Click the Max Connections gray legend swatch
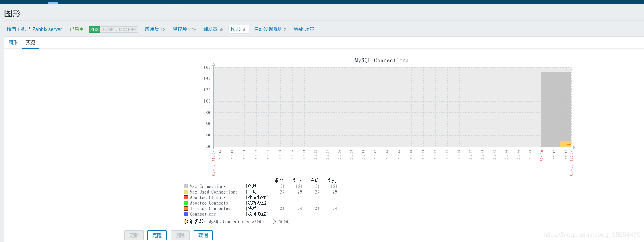The height and width of the screenshot is (242, 644). pos(186,186)
